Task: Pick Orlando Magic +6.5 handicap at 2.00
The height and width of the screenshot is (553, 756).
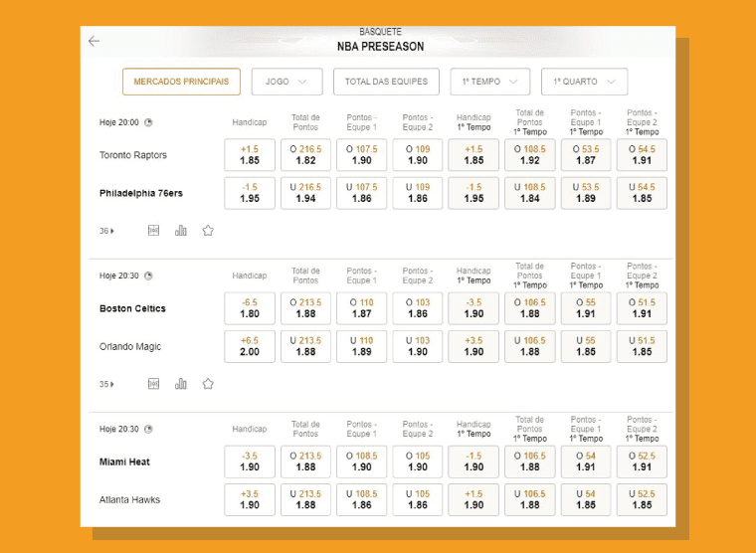Action: (x=250, y=346)
